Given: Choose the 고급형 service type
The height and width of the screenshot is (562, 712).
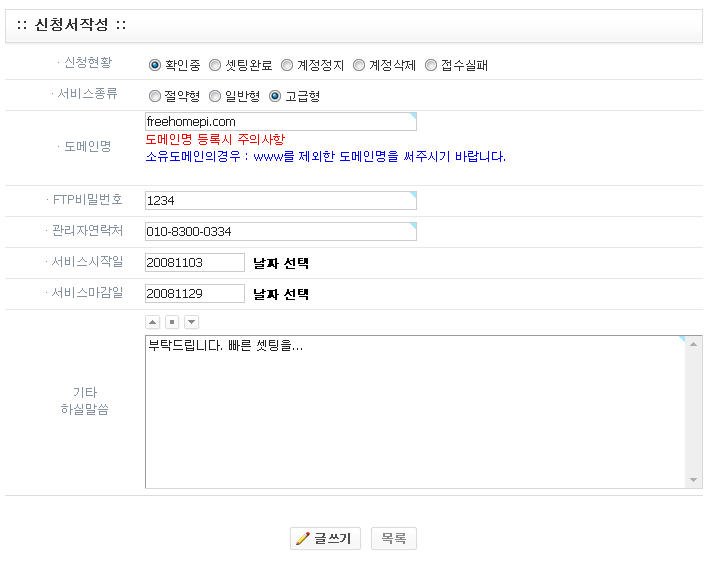Looking at the screenshot, I should 275,96.
